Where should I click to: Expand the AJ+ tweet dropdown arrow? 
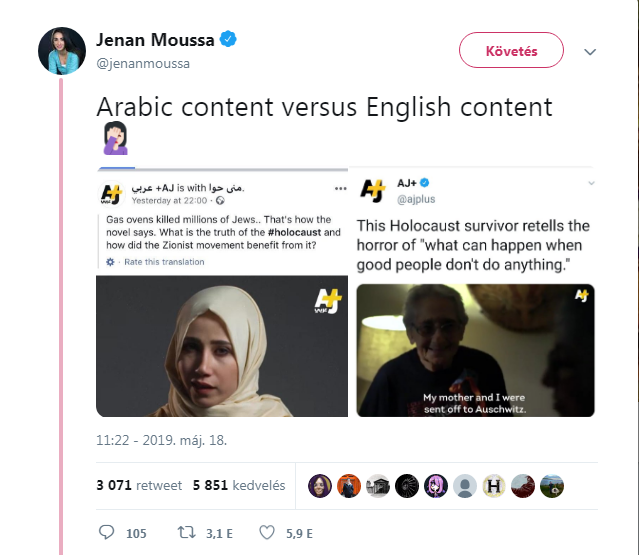(591, 183)
